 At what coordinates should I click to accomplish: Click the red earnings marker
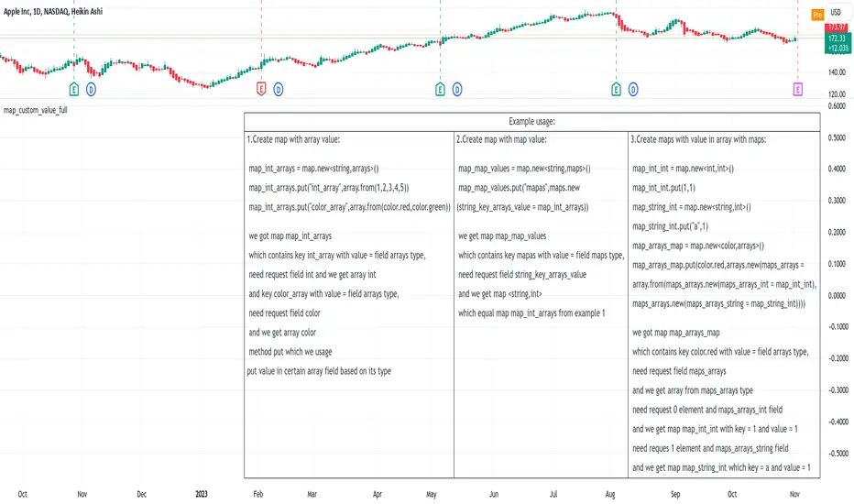[261, 89]
